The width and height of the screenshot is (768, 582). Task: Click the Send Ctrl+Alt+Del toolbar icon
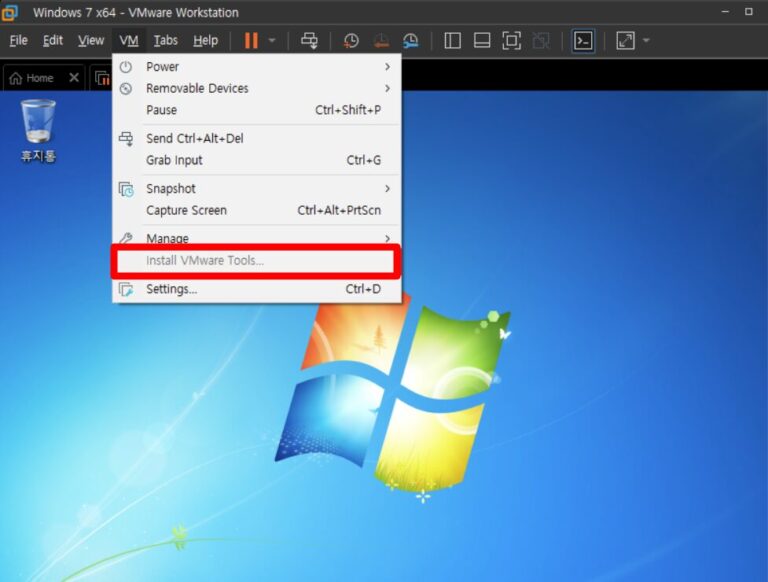309,41
